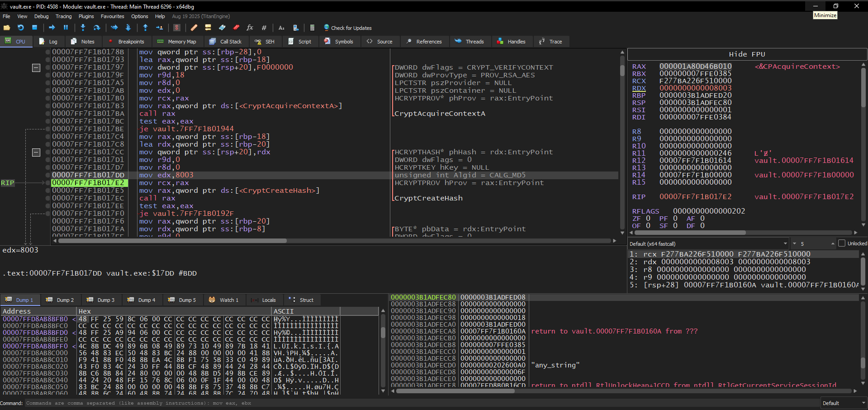Click the Step into arrow icon
The image size is (868, 410).
83,28
